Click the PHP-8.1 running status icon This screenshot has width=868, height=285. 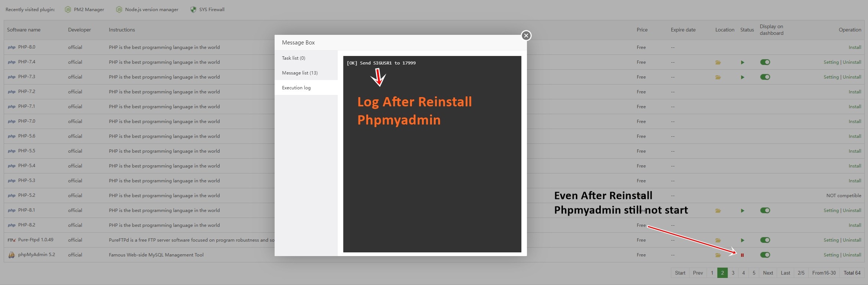pos(743,211)
